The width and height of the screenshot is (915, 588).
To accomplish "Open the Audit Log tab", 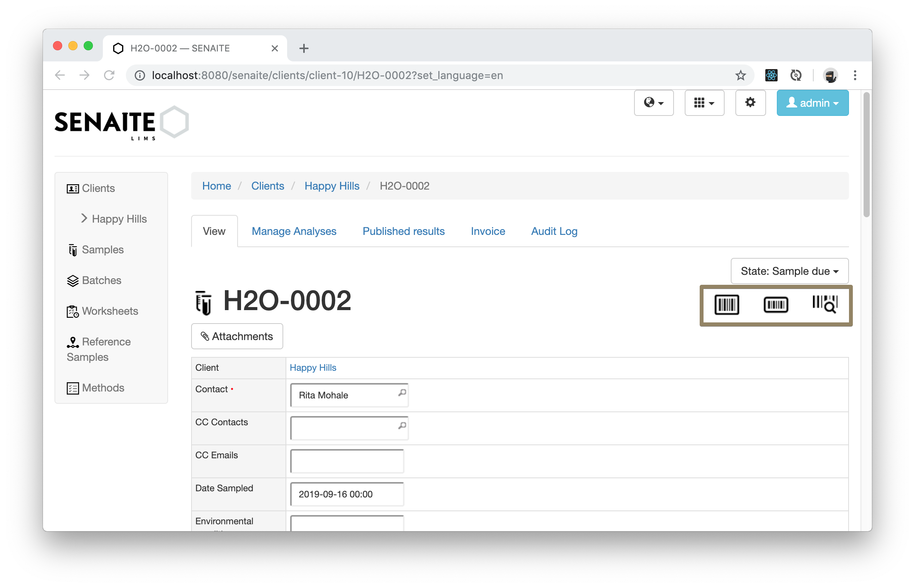I will tap(554, 231).
